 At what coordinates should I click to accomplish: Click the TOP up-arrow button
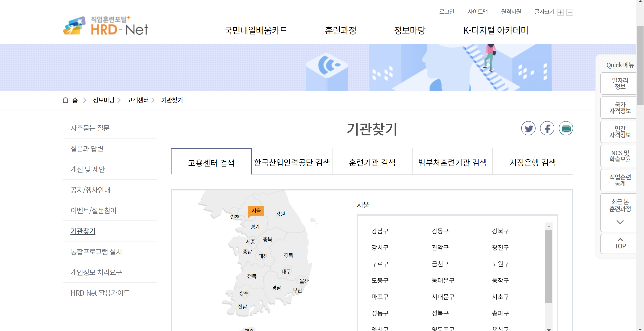tap(620, 243)
